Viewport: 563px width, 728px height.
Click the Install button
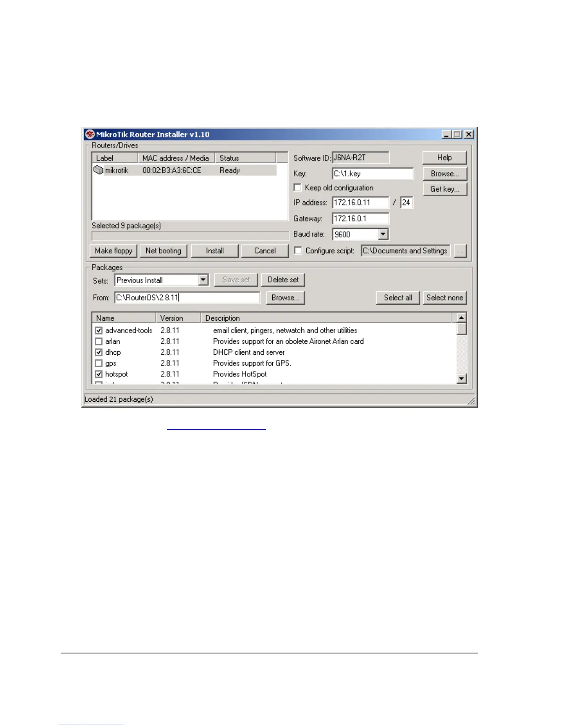point(215,251)
